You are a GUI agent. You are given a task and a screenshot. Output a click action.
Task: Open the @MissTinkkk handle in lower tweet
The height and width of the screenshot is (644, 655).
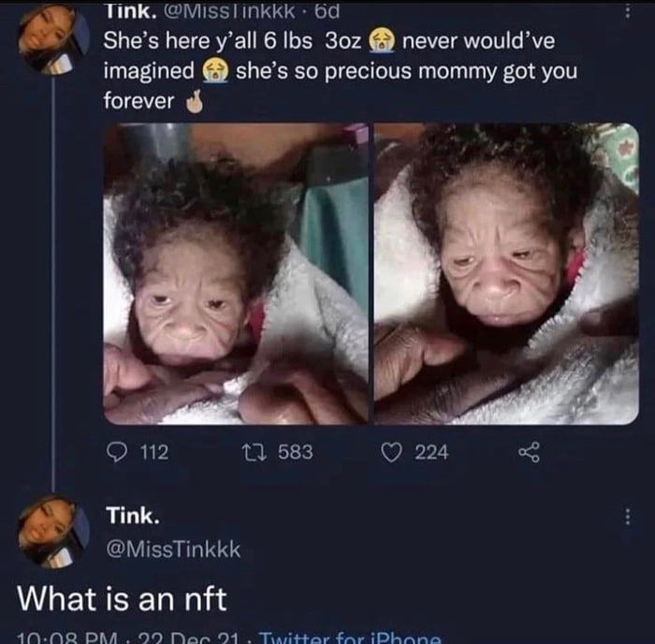pos(173,549)
